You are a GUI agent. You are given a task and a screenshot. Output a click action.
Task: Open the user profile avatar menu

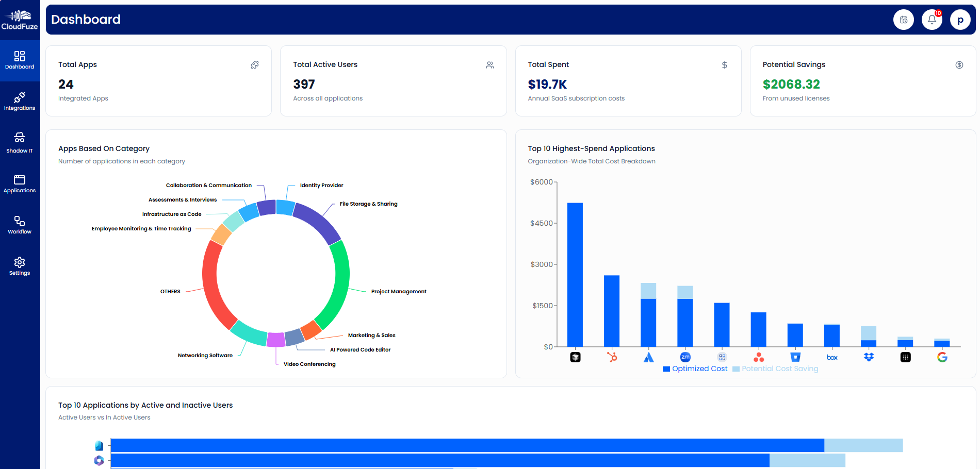click(x=960, y=19)
